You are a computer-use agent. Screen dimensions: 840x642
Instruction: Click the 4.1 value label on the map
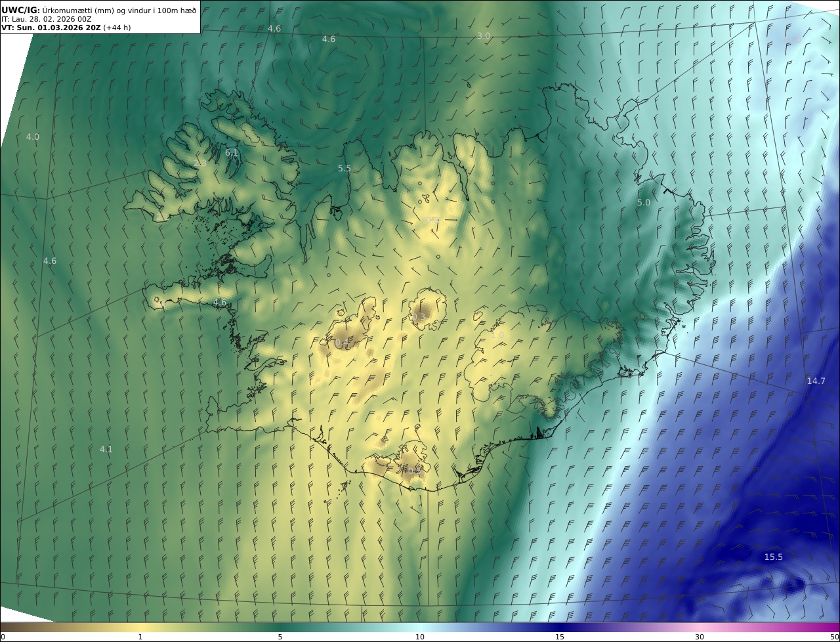point(106,449)
